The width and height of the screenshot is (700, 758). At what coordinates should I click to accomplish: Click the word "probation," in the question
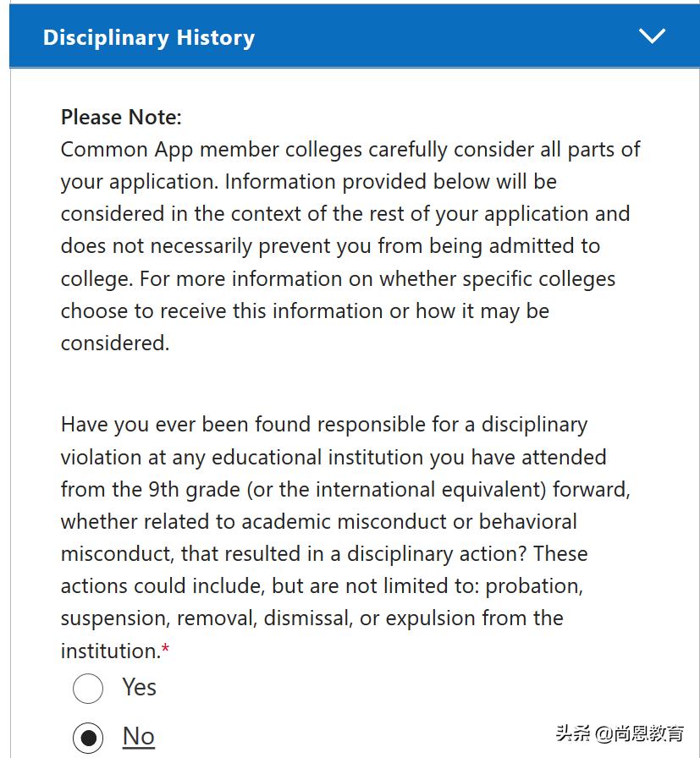pos(534,585)
